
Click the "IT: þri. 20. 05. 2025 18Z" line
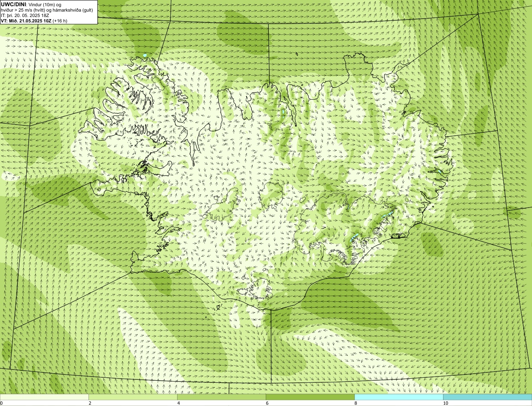click(25, 15)
